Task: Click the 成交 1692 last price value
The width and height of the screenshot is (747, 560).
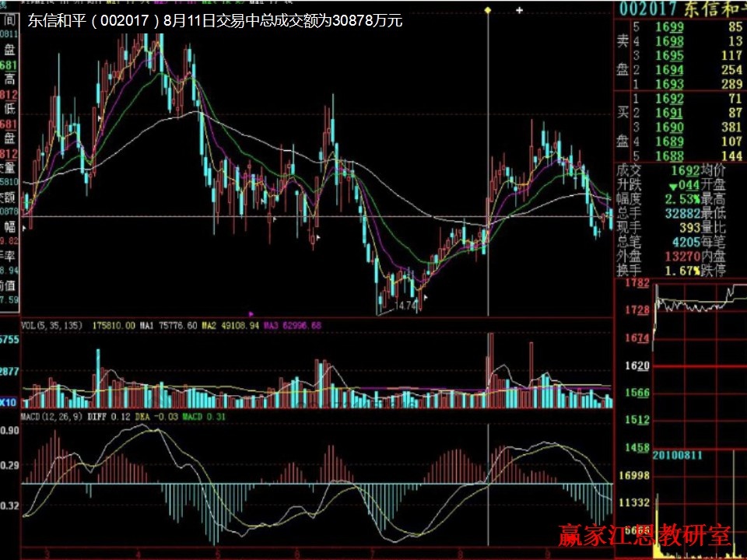Action: coord(685,170)
